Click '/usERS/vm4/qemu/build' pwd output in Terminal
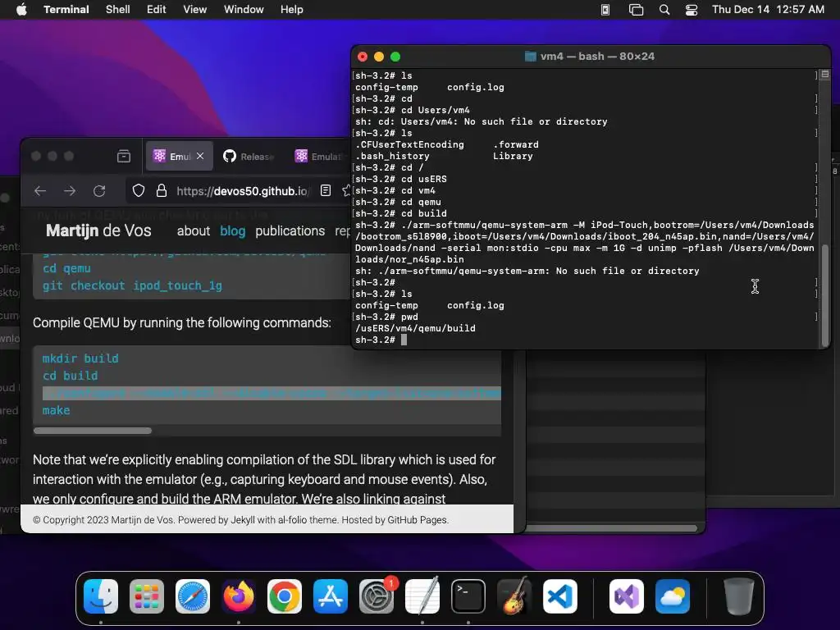 coord(415,328)
